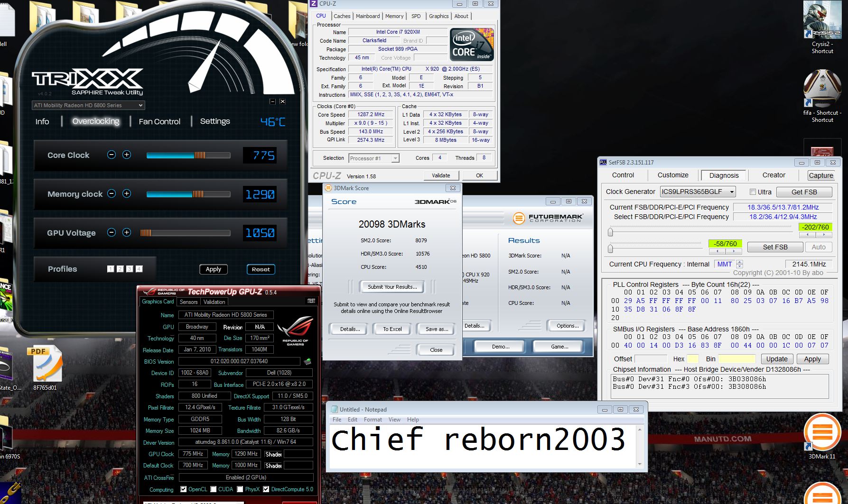Toggle the DirectCompute 5.0 checkbox

click(266, 489)
